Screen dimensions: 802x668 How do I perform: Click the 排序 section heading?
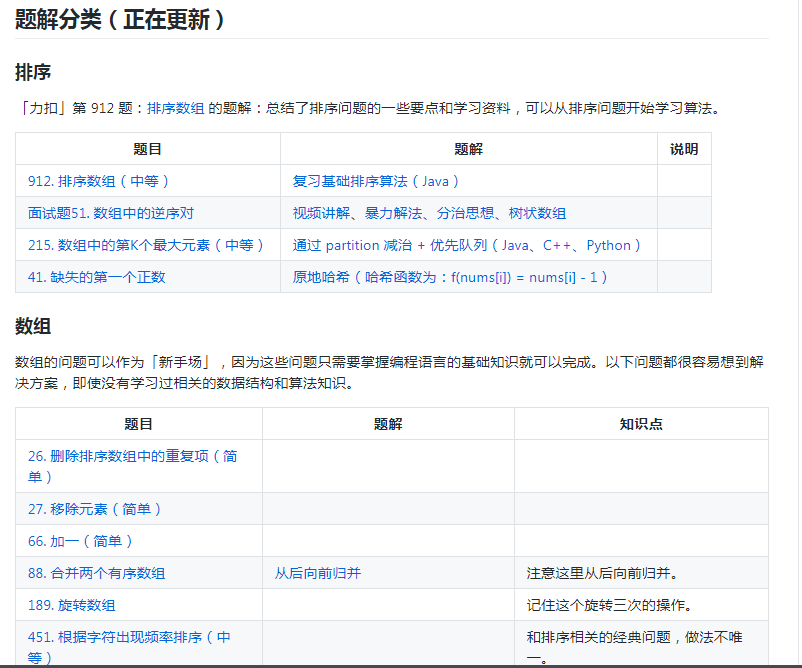pyautogui.click(x=33, y=72)
